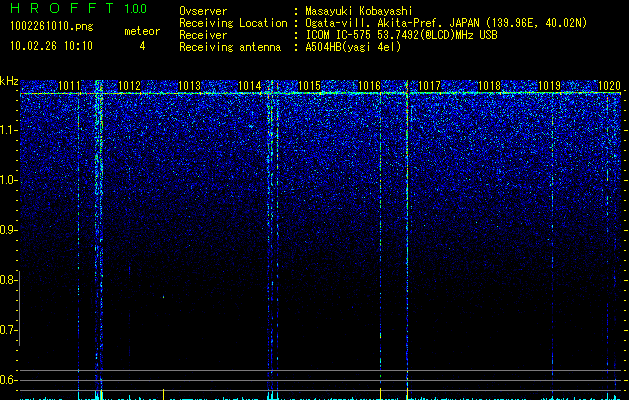Click the 1013 time marker

189,86
